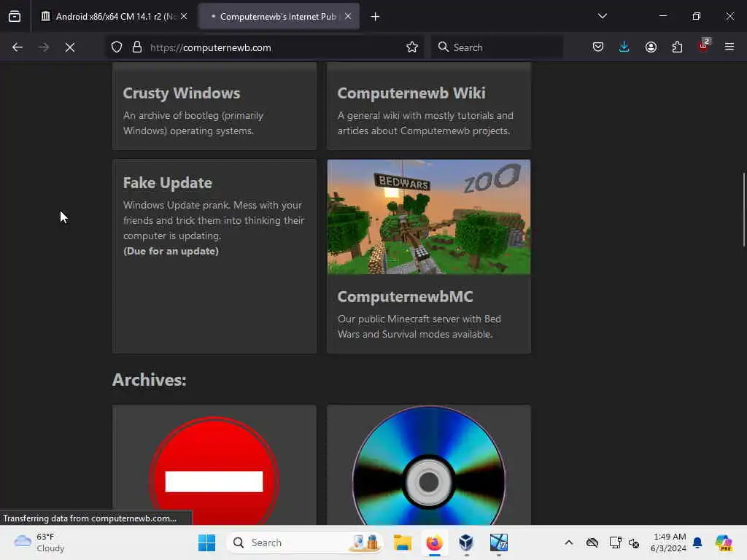The height and width of the screenshot is (560, 747).
Task: Click the CD disc archive image
Action: pyautogui.click(x=429, y=466)
